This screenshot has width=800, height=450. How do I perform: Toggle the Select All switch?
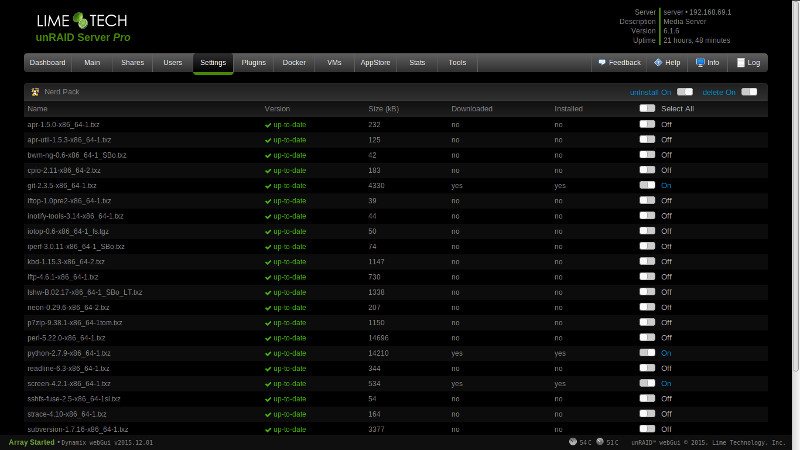click(647, 108)
